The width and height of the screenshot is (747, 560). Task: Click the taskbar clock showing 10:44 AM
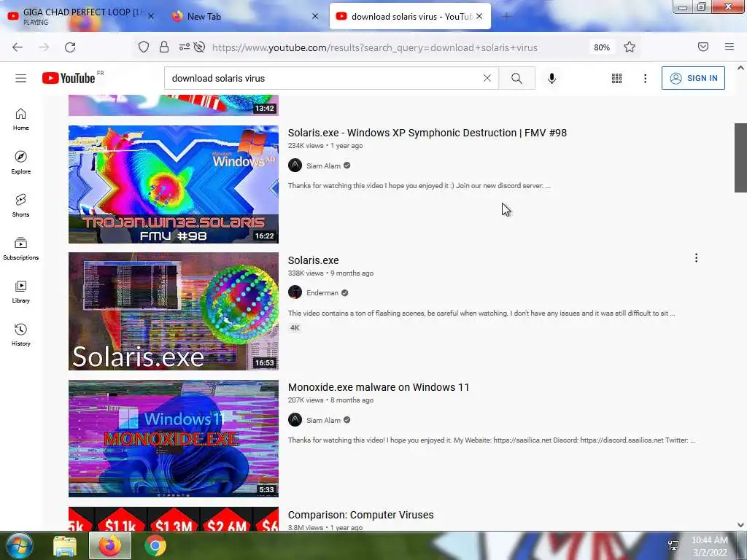[x=710, y=546]
